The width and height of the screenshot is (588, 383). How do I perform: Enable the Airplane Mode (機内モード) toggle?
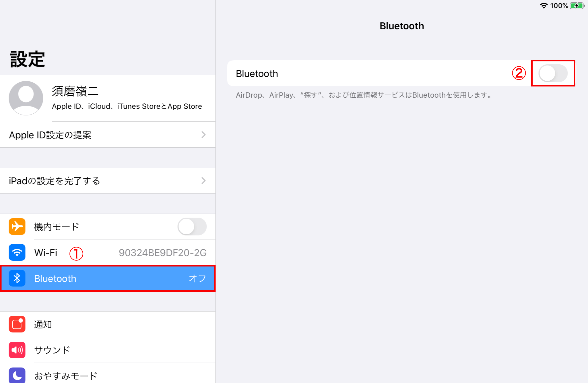(192, 227)
